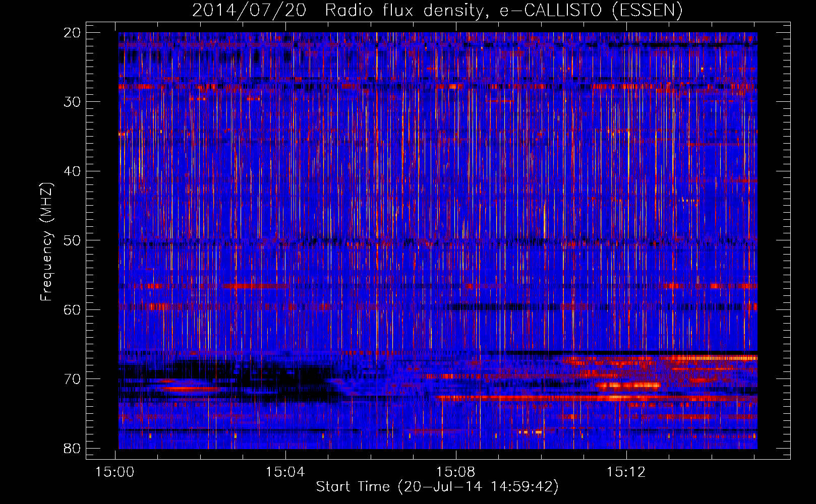Screen dimensions: 816x504
Task: Click the plot title "2014/07/20 Radio flux density, e-CALLISTO (ESSEN)"
Action: [x=437, y=11]
